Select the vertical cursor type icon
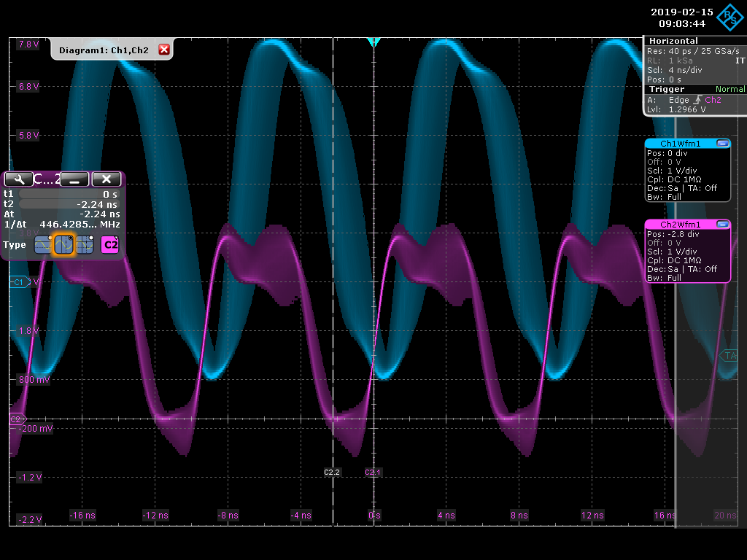 point(64,245)
